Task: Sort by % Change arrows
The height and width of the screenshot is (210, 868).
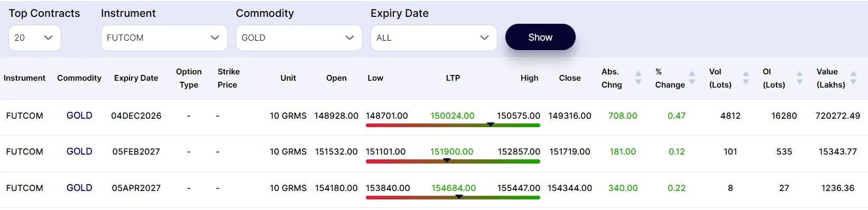Action: pyautogui.click(x=692, y=78)
